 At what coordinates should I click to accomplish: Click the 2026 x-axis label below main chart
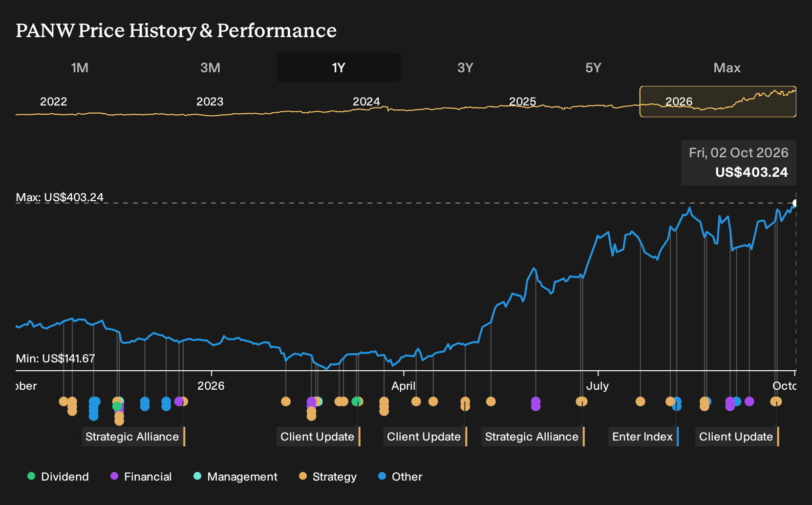coord(211,386)
